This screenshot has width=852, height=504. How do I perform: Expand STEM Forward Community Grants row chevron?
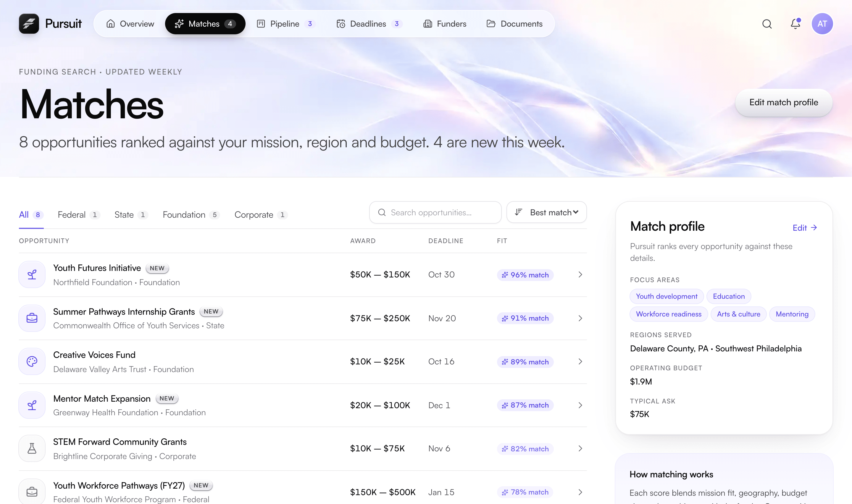point(580,448)
